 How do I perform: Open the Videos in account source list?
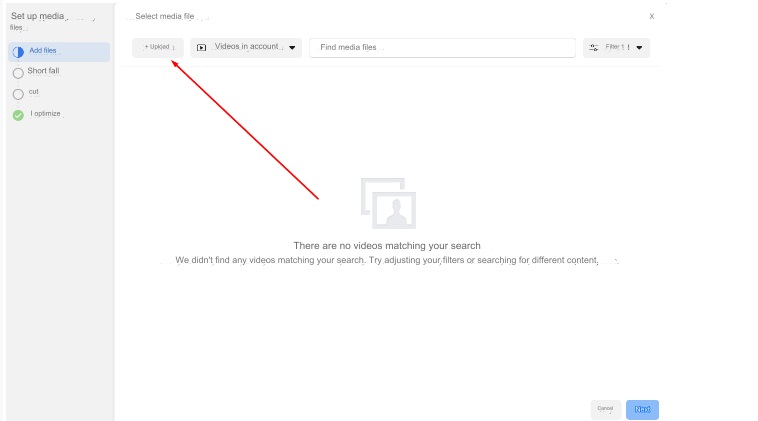pos(246,47)
